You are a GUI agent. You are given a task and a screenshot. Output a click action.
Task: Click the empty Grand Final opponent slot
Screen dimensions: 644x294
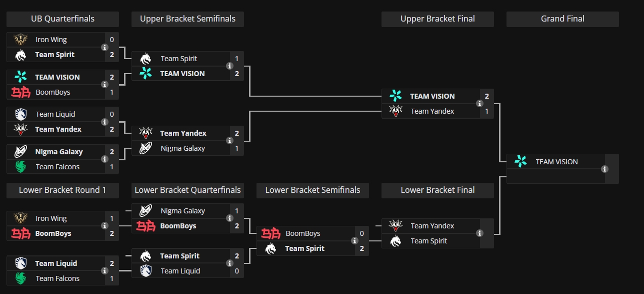[x=552, y=176]
